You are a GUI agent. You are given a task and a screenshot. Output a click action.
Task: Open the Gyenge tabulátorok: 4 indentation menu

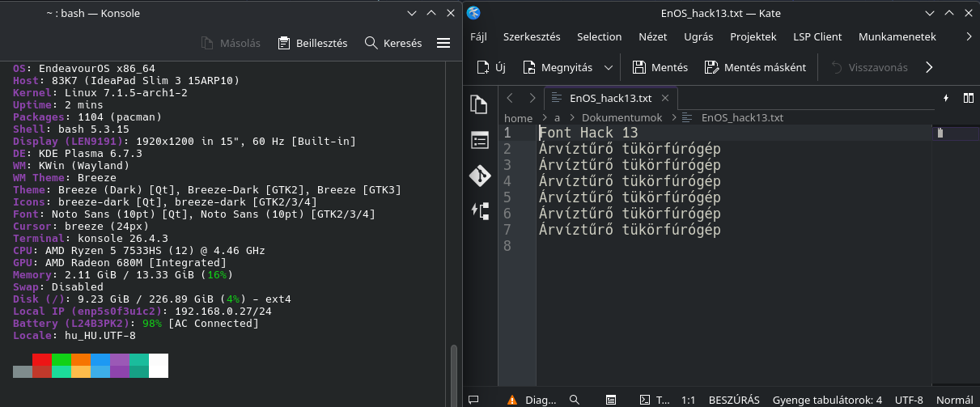point(827,400)
